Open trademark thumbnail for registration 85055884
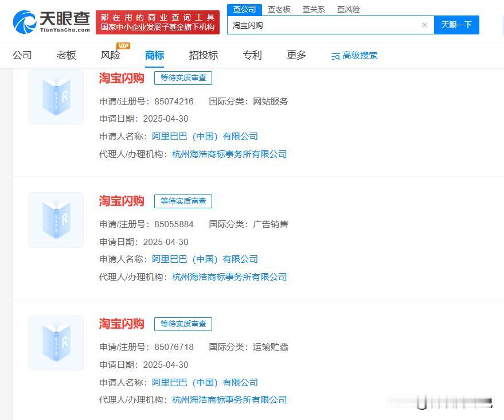Screen dimensions: 504x420 56,220
